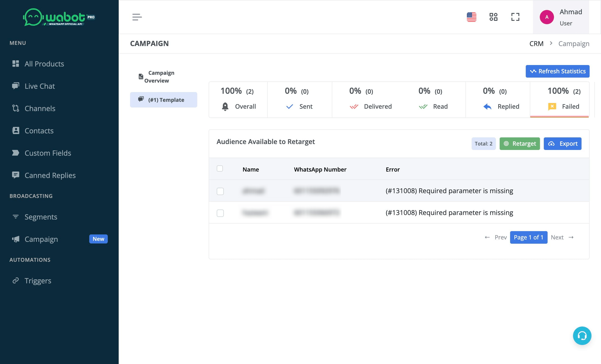Toggle the second audience row checkbox

(220, 212)
